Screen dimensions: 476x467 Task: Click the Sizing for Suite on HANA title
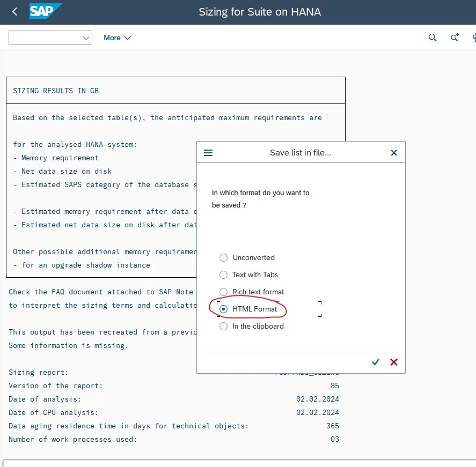click(260, 12)
